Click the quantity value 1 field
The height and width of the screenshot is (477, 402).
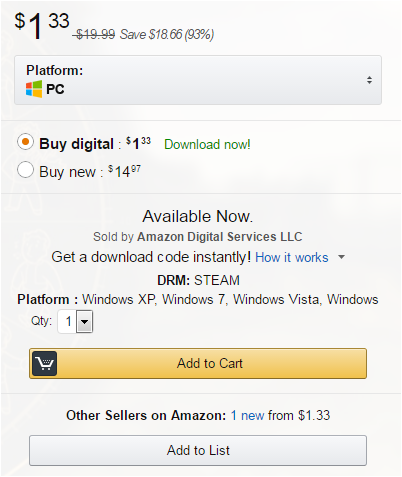pos(68,322)
